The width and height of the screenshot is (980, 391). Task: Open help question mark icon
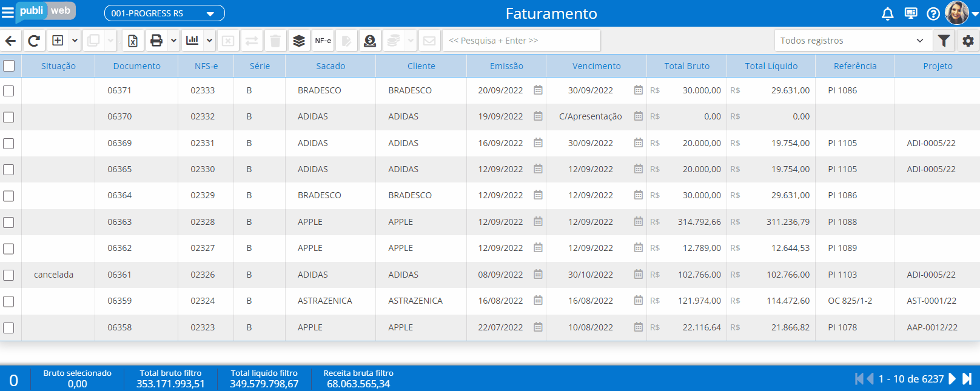(934, 13)
